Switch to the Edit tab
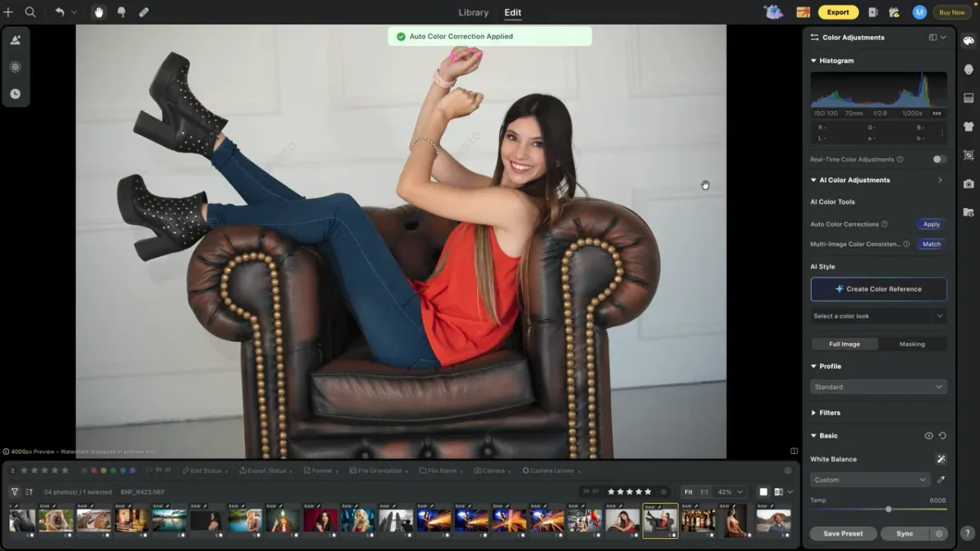Screen dimensions: 980x551 coord(513,12)
